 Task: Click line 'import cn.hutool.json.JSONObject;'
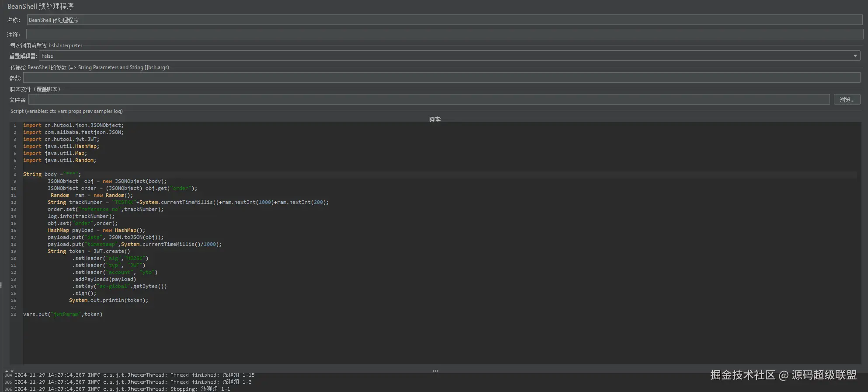tap(73, 125)
